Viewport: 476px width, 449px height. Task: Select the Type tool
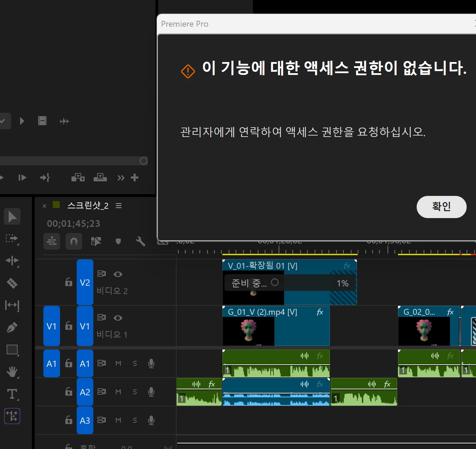point(12,394)
